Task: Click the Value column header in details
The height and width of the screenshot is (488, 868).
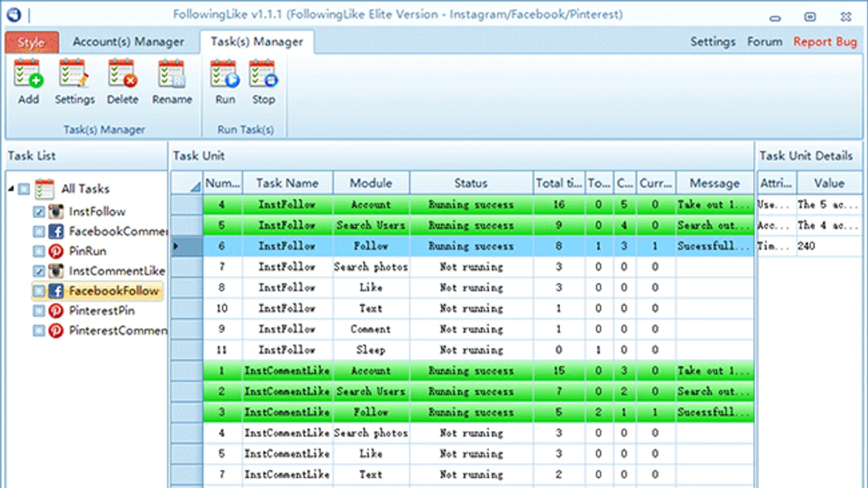Action: pyautogui.click(x=829, y=183)
